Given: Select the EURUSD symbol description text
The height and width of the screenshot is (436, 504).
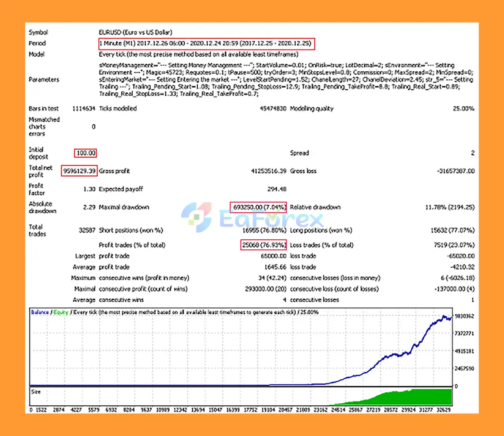Looking at the screenshot, I should (135, 32).
